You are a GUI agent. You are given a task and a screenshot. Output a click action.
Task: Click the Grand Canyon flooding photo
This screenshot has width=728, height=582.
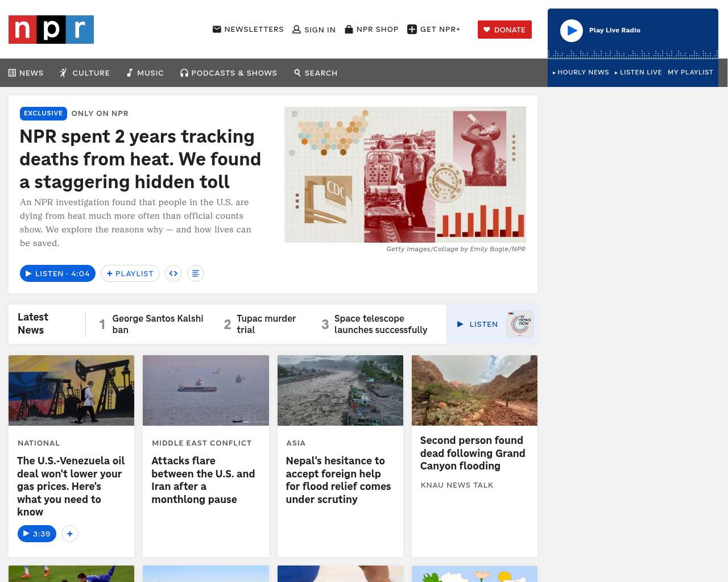(x=474, y=390)
